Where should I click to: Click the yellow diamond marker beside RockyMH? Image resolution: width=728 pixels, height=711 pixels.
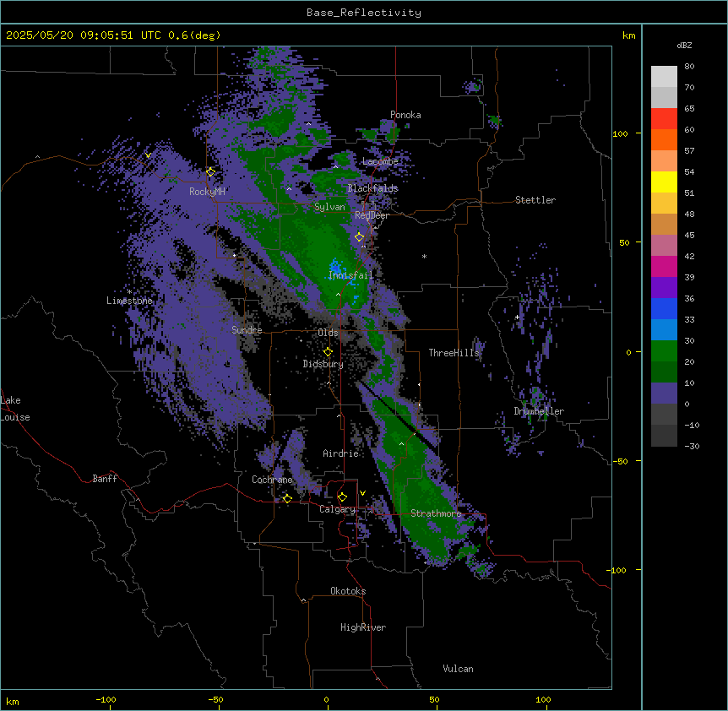coord(210,172)
